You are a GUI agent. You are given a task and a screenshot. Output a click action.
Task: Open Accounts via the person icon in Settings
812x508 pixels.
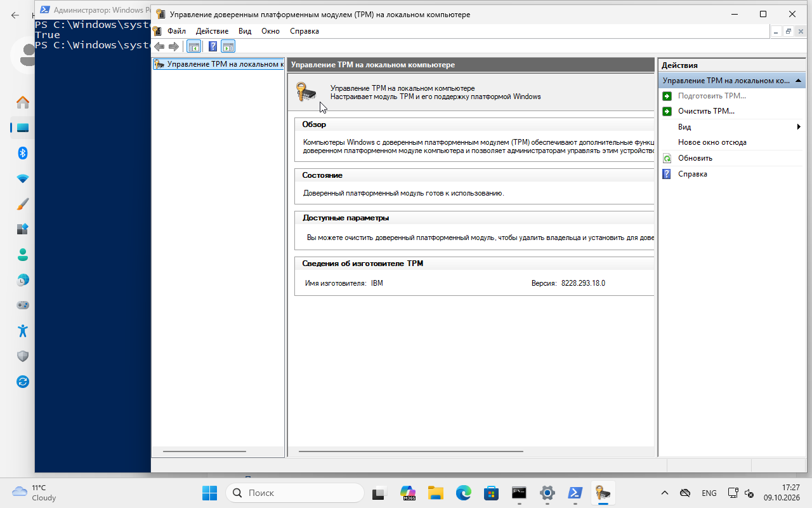pyautogui.click(x=23, y=255)
